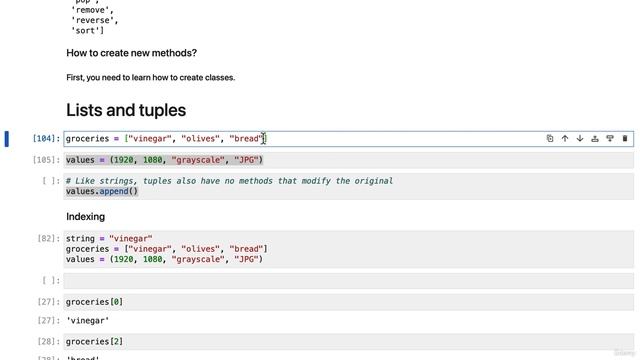Image resolution: width=640 pixels, height=360 pixels.
Task: Click the 'Indexing' subheading
Action: [85, 217]
